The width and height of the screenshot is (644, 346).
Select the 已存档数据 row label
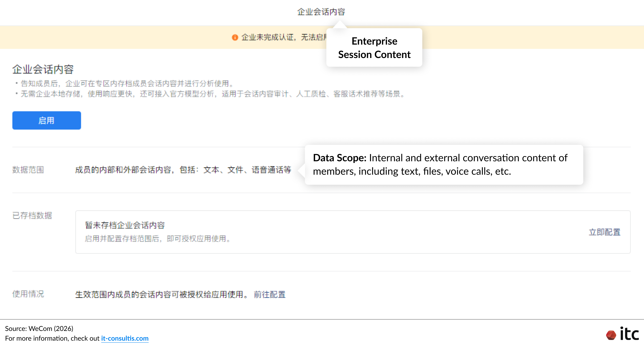pyautogui.click(x=32, y=215)
